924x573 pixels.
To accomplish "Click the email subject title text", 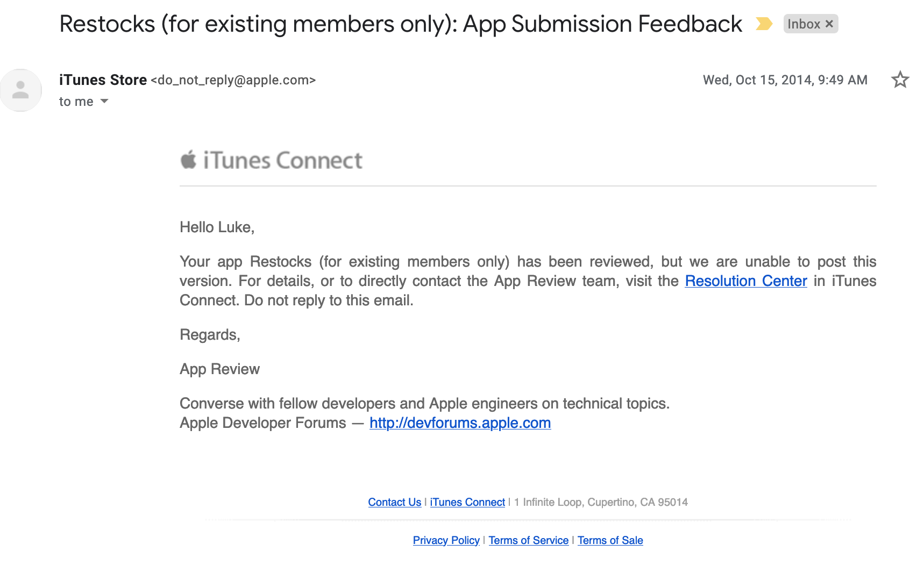I will (x=401, y=24).
